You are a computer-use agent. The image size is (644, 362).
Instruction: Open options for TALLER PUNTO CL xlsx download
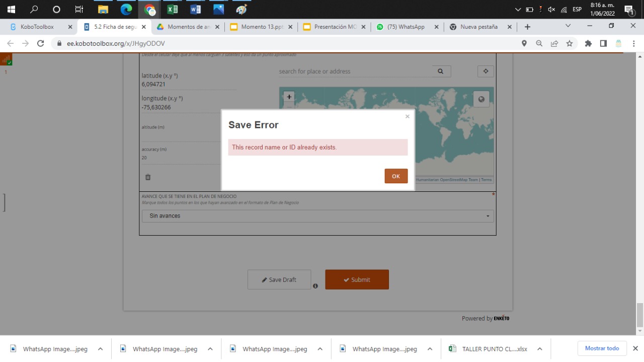point(539,349)
